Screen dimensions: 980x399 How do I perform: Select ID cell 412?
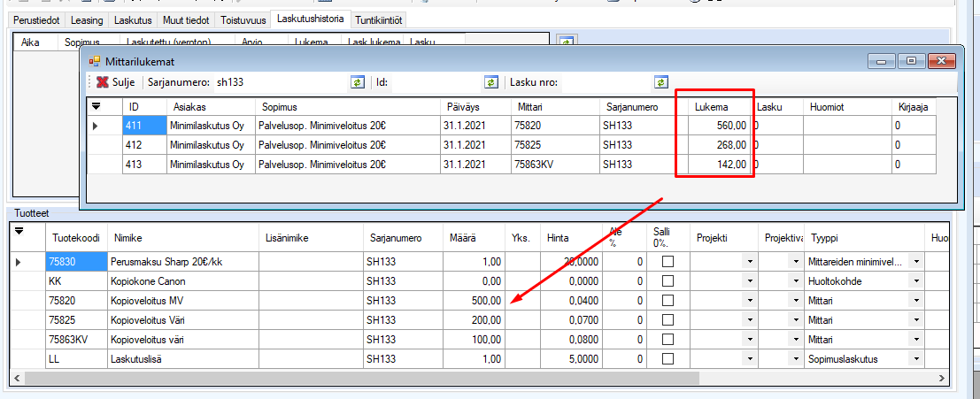(x=144, y=145)
